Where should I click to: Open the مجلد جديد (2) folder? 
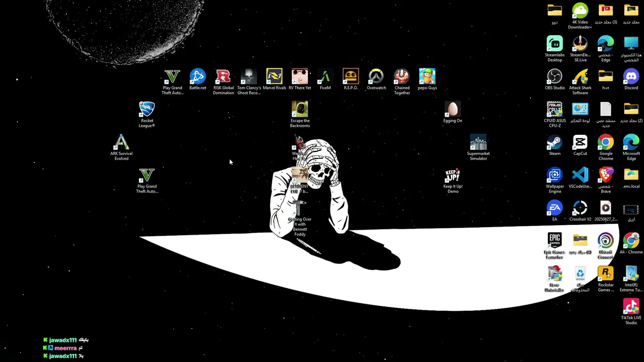coord(631,112)
